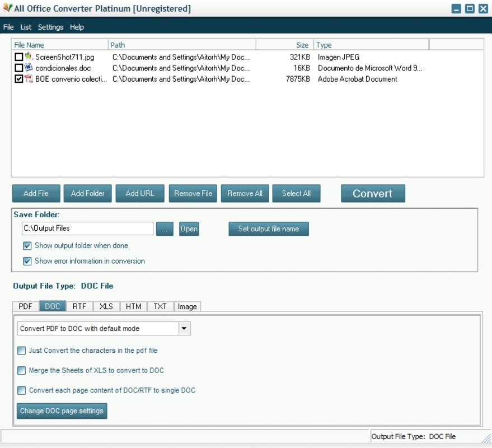
Task: Check the ScreenShot711.jpg file checkbox
Action: click(x=19, y=57)
